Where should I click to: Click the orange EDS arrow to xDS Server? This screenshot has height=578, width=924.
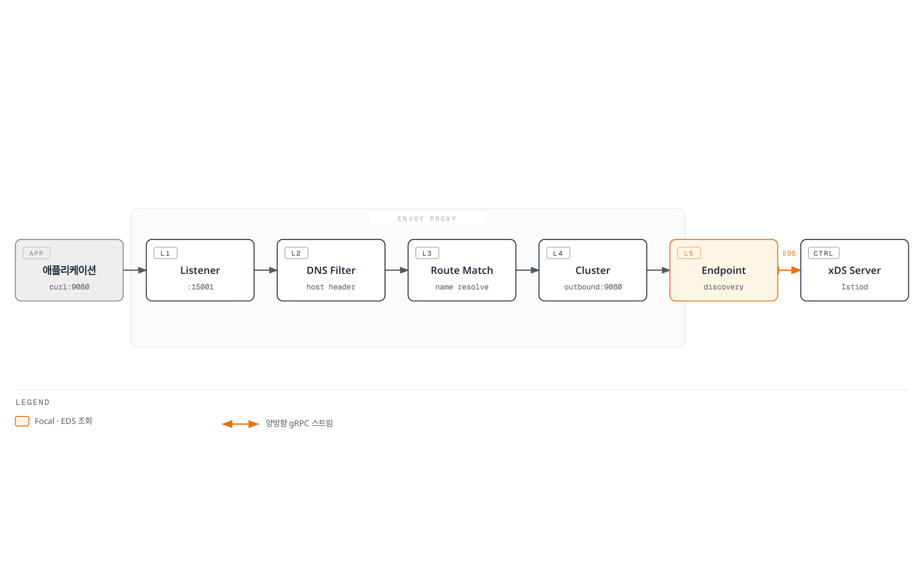click(x=789, y=270)
